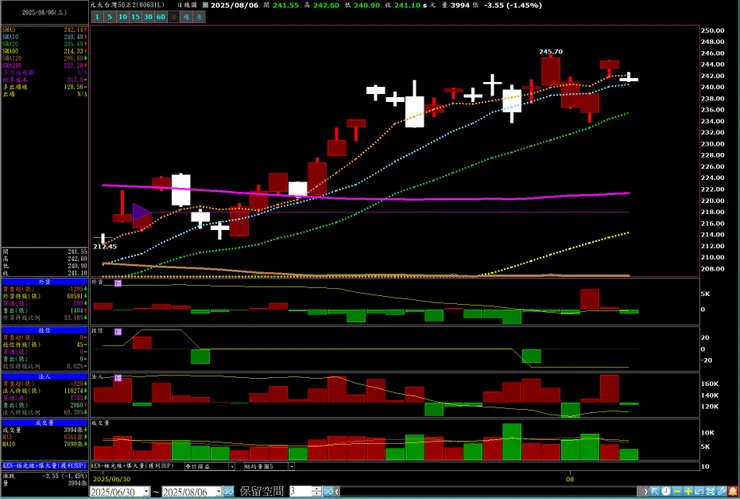The width and height of the screenshot is (740, 499).
Task: Click GO button next to end date
Action: [228, 492]
